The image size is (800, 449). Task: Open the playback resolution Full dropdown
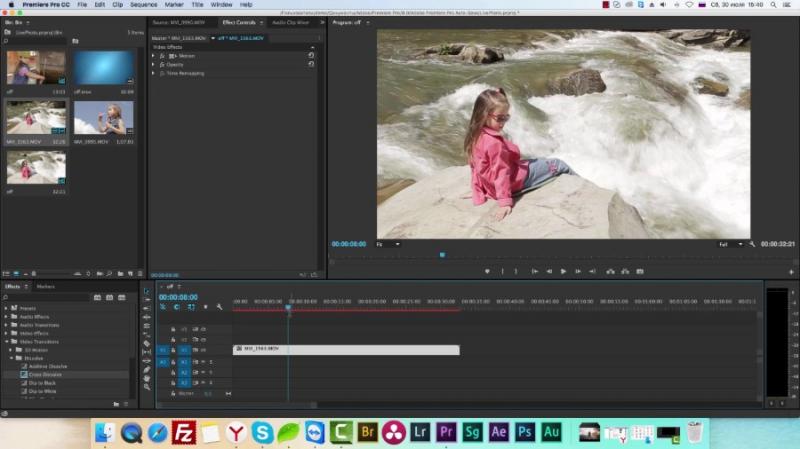(x=728, y=244)
